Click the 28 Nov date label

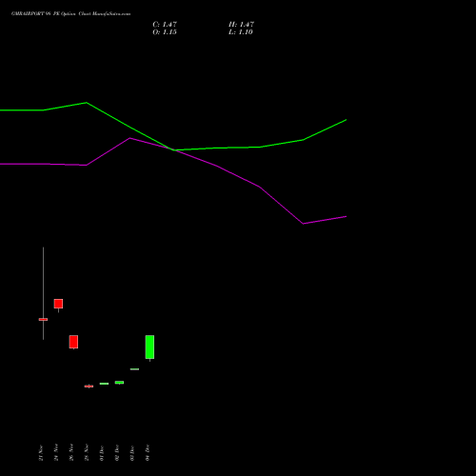click(x=87, y=453)
